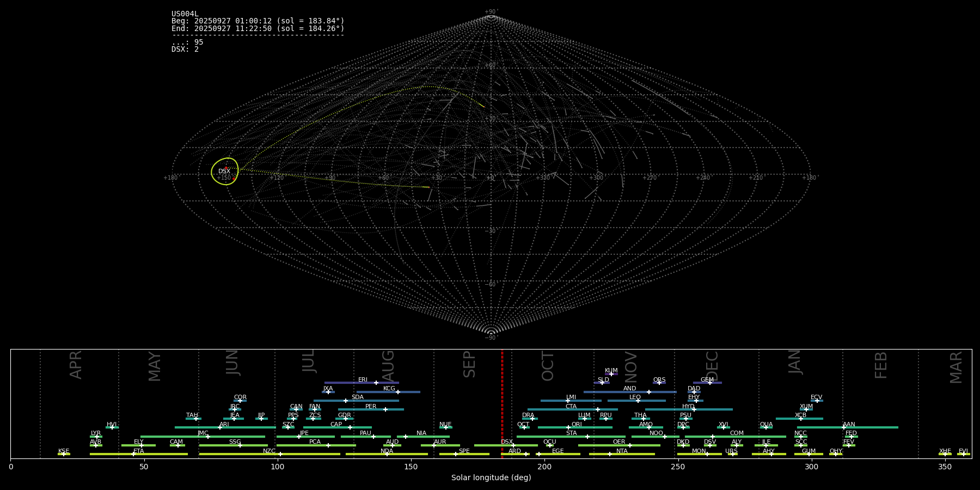Click the '...: 95' count line
This screenshot has width=980, height=490.
tap(187, 42)
